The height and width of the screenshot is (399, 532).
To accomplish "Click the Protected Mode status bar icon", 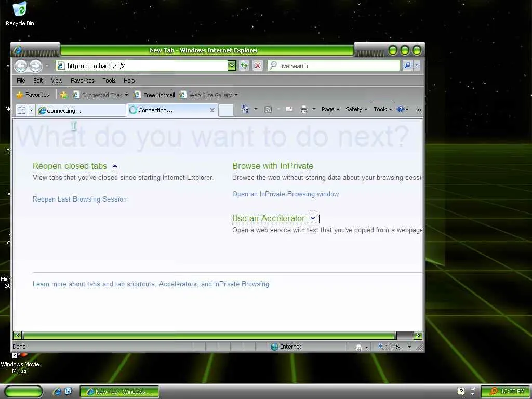I will tap(358, 347).
